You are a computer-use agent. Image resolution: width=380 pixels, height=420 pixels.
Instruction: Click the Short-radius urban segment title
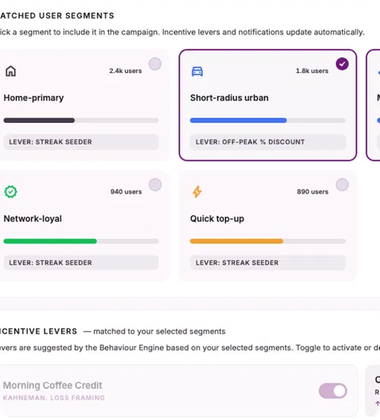click(x=229, y=98)
